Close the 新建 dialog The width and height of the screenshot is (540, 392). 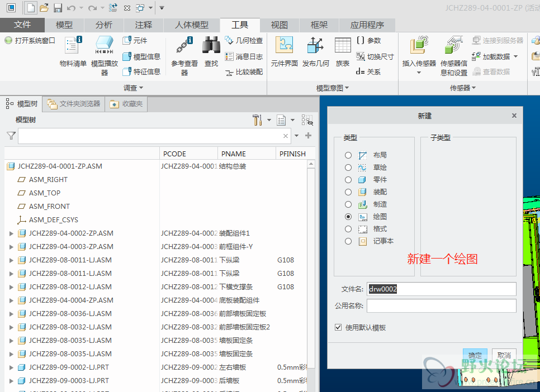tap(514, 116)
